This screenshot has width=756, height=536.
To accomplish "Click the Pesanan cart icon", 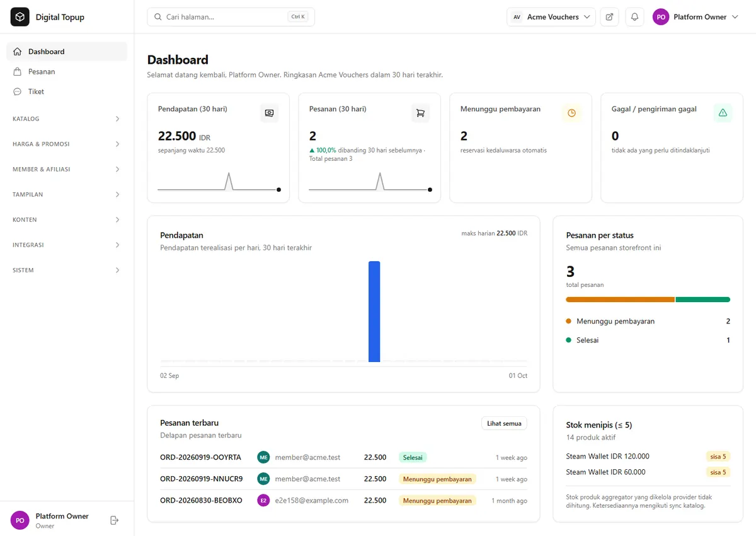I will tap(420, 113).
